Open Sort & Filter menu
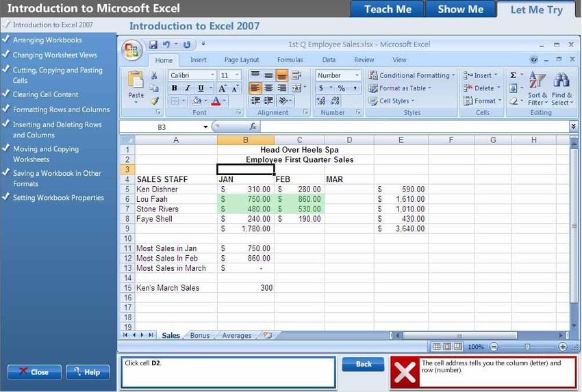The image size is (582, 392). [537, 88]
